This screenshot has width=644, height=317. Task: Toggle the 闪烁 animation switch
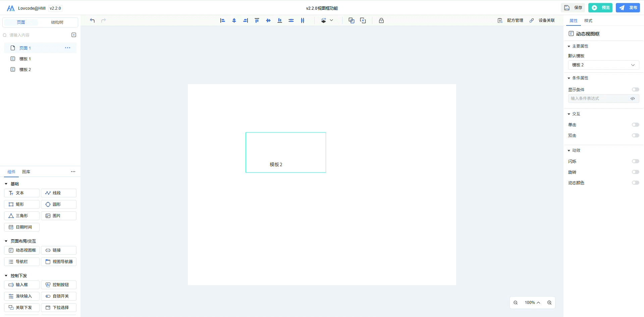tap(635, 161)
